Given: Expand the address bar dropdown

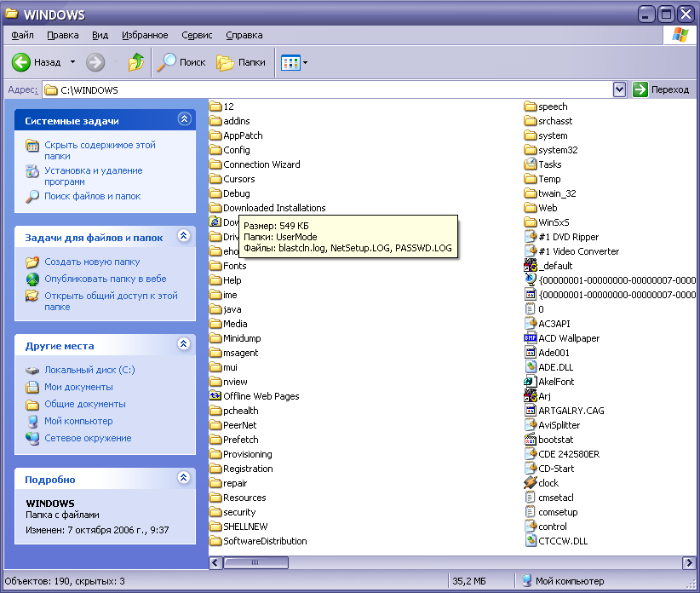Looking at the screenshot, I should point(619,89).
